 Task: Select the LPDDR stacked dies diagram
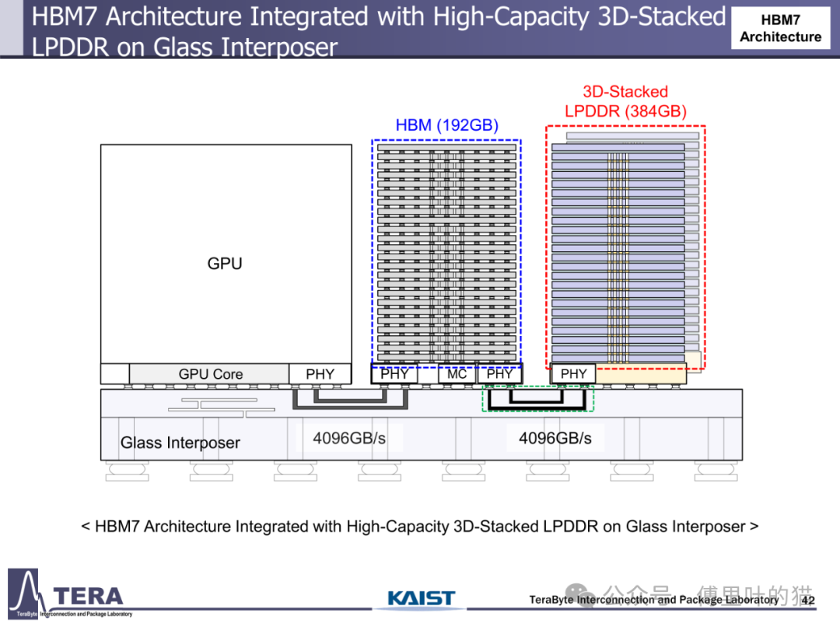click(x=625, y=247)
